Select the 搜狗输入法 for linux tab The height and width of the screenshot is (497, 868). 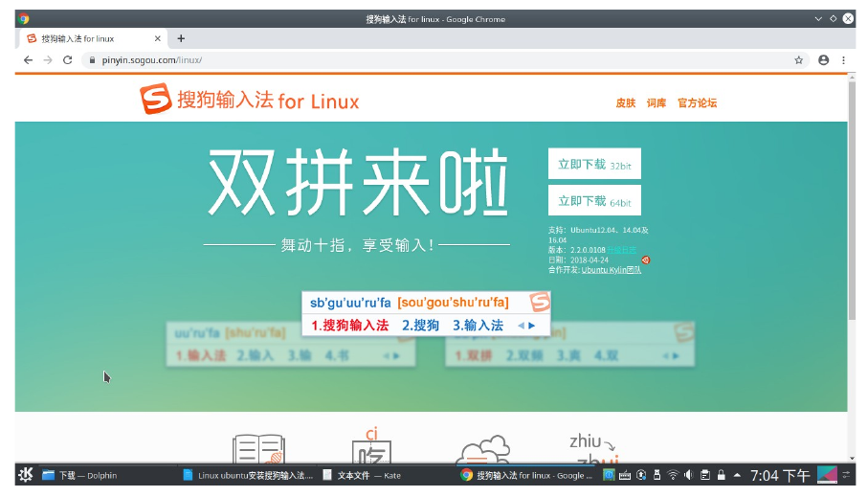[93, 38]
